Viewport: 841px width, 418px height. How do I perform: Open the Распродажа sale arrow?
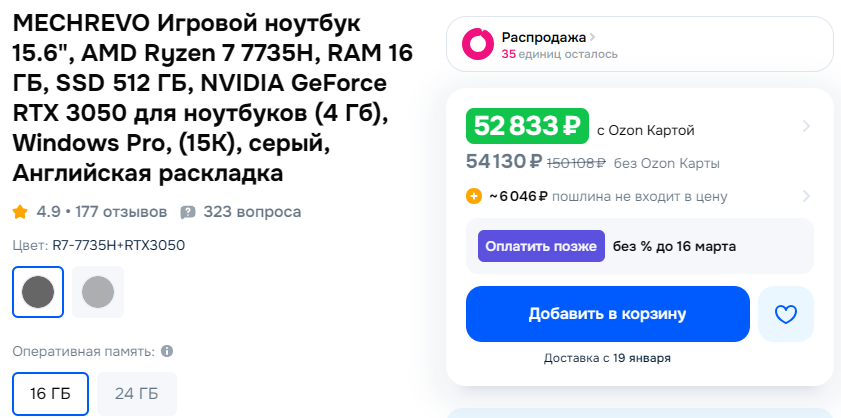coord(592,37)
